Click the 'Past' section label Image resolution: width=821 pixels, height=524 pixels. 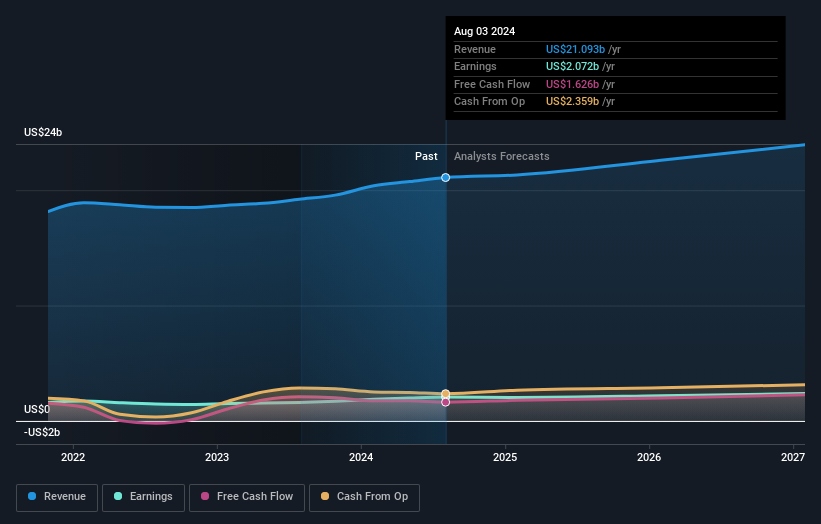click(426, 157)
